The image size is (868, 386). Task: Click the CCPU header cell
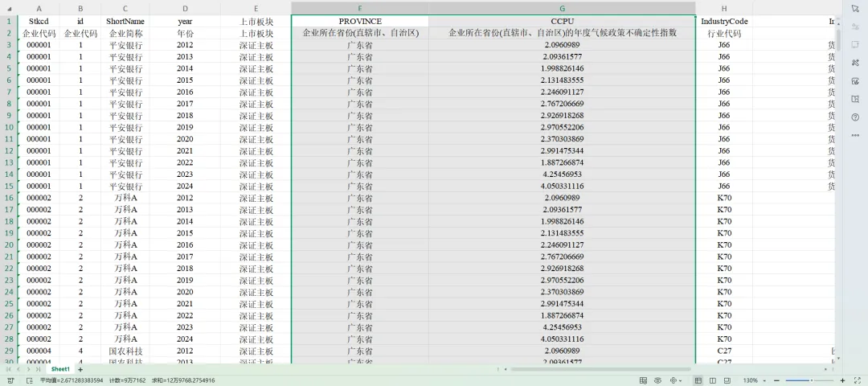pos(562,21)
